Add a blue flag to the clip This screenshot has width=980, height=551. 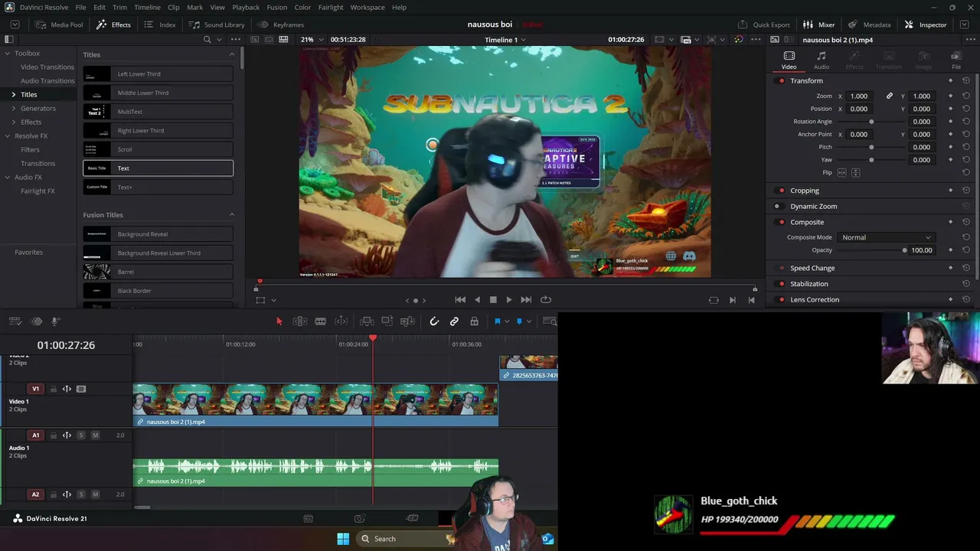(x=497, y=321)
